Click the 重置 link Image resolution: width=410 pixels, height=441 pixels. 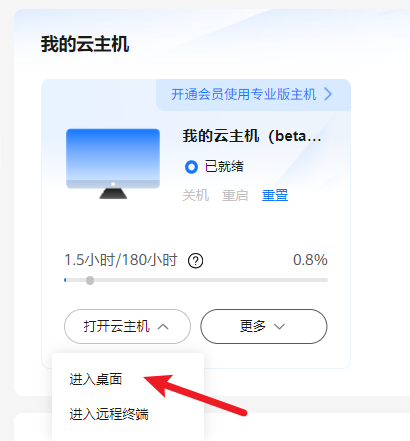[275, 195]
